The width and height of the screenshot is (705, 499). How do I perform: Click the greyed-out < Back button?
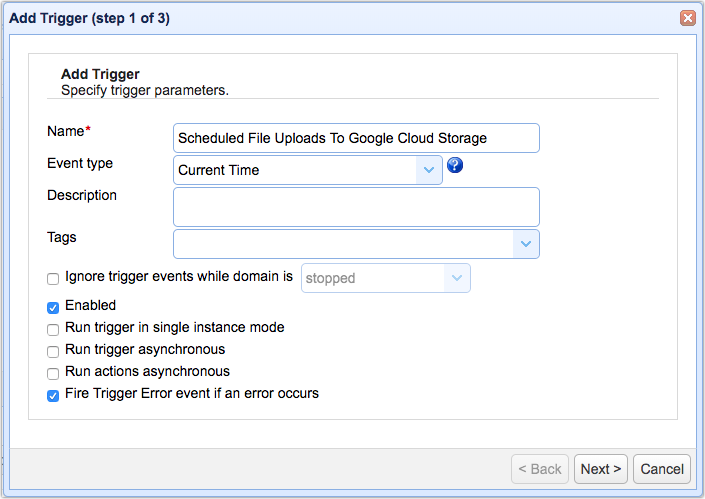540,469
